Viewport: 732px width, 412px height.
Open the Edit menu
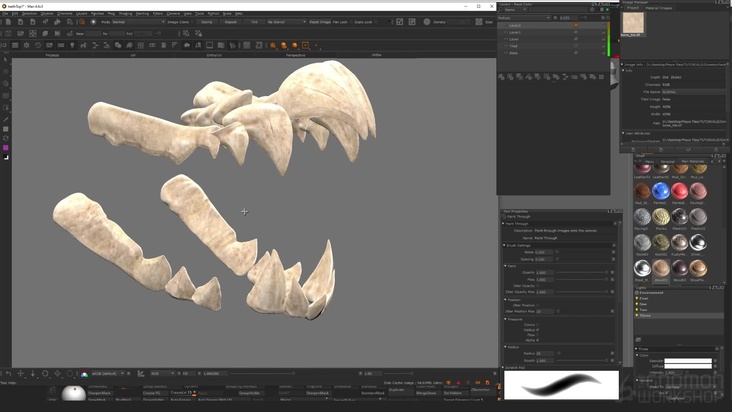(x=15, y=14)
